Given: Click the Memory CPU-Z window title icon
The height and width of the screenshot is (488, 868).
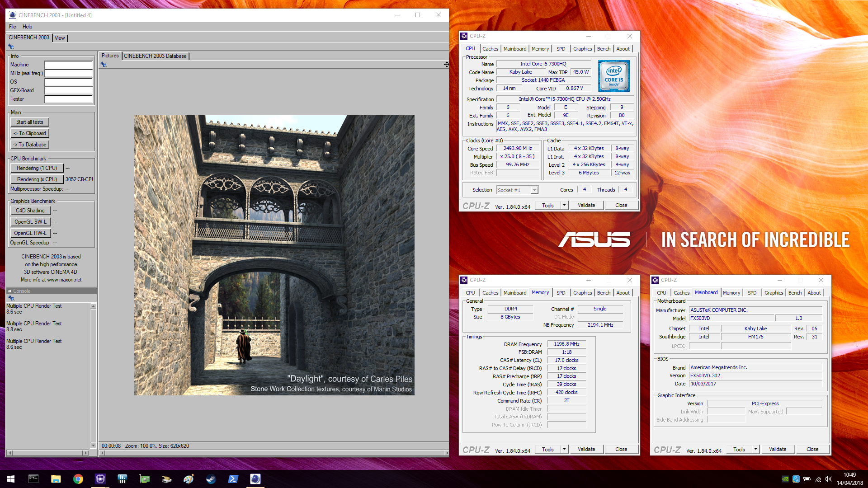Looking at the screenshot, I should 464,280.
